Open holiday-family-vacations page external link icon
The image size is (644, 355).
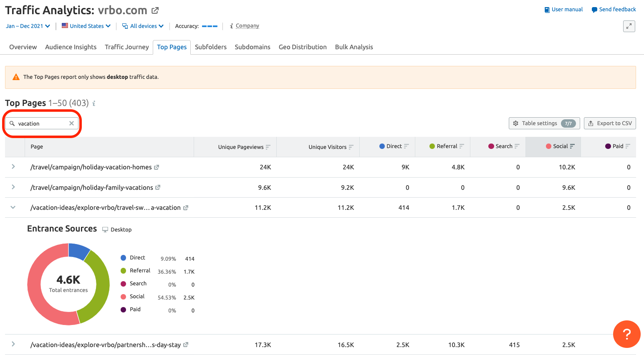tap(158, 188)
